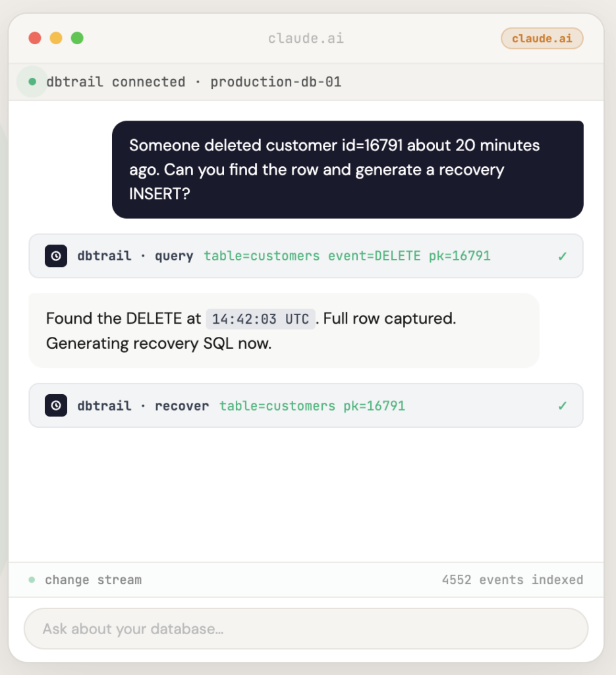616x675 pixels.
Task: Click the 14:42:03 UTC timestamp chip
Action: point(260,319)
